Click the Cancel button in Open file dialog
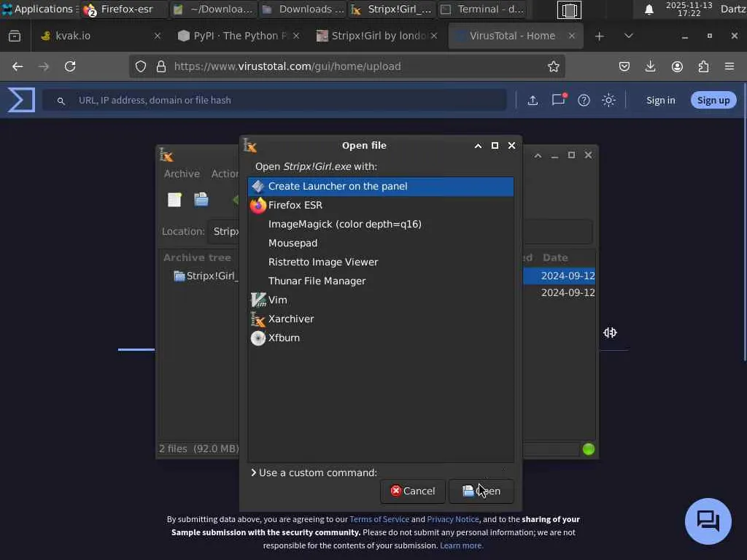The height and width of the screenshot is (560, 747). coord(413,491)
